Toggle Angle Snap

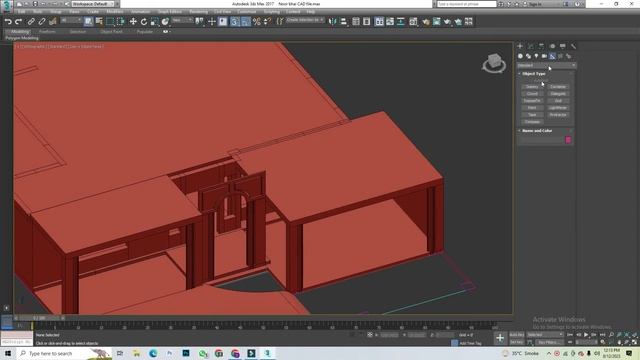(245, 22)
